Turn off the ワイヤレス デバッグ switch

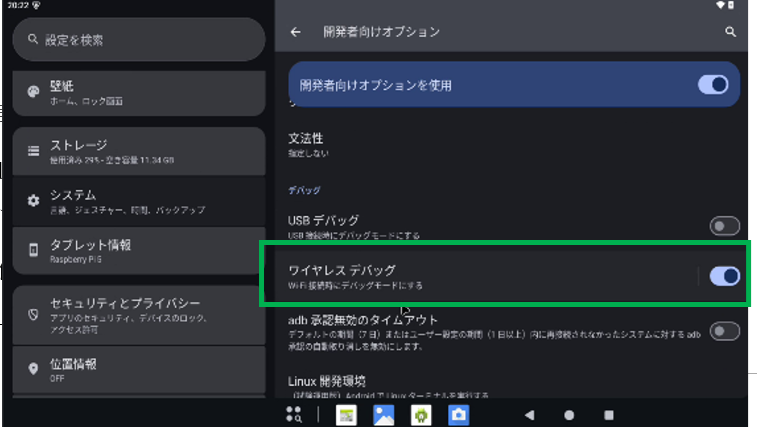click(724, 276)
